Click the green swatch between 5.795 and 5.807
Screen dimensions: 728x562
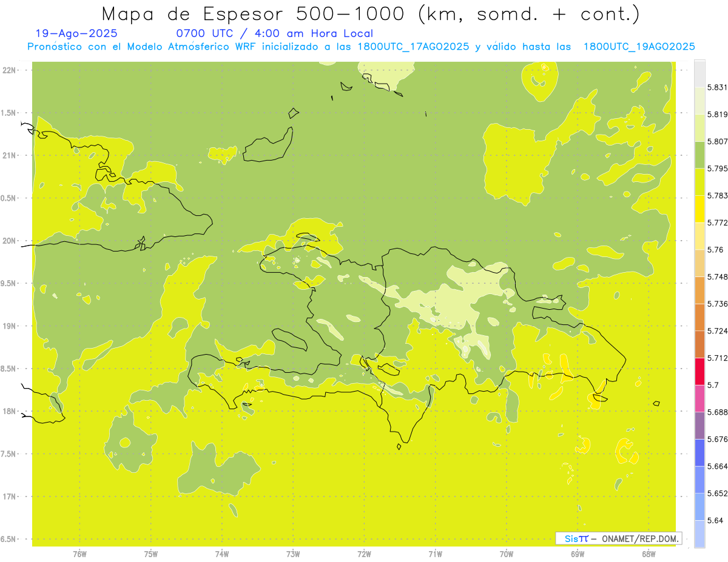coord(699,155)
